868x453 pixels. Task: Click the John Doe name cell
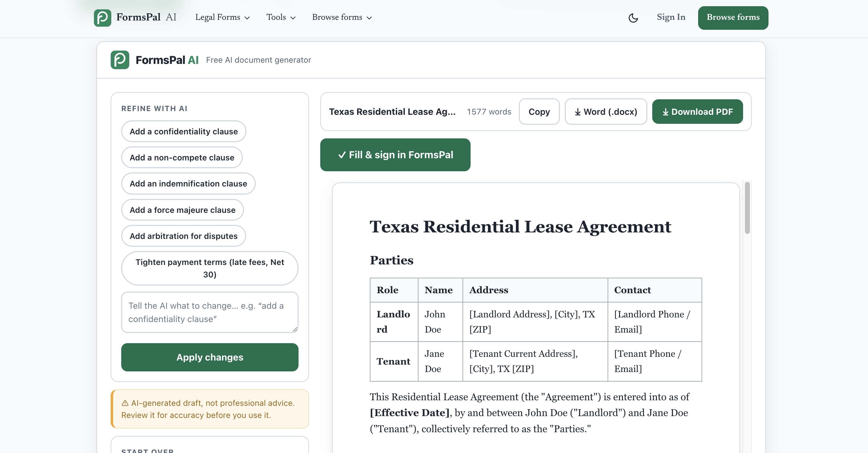point(440,322)
